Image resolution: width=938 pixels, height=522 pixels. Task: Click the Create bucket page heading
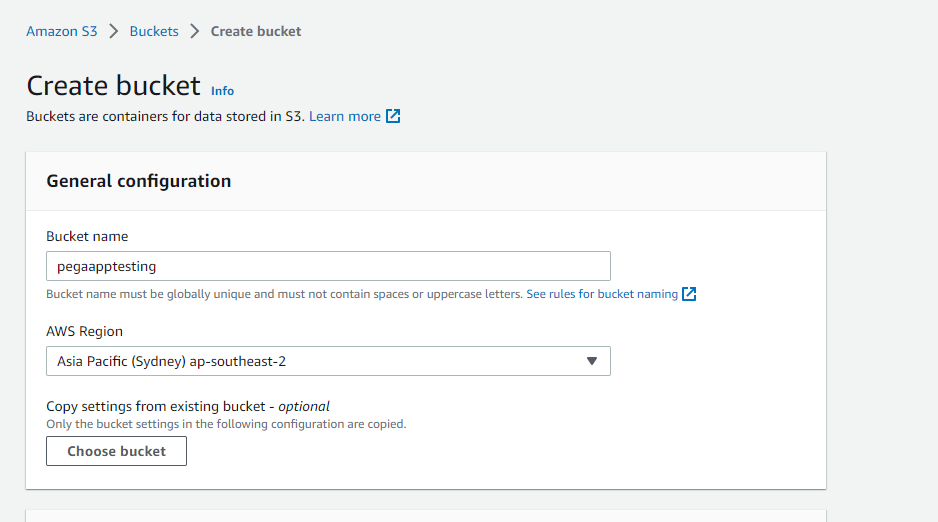114,86
